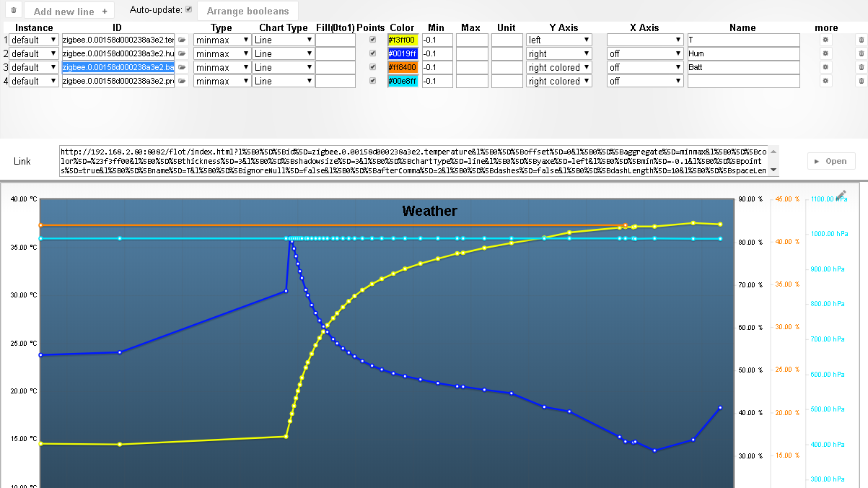Click Min field of row 1

437,40
